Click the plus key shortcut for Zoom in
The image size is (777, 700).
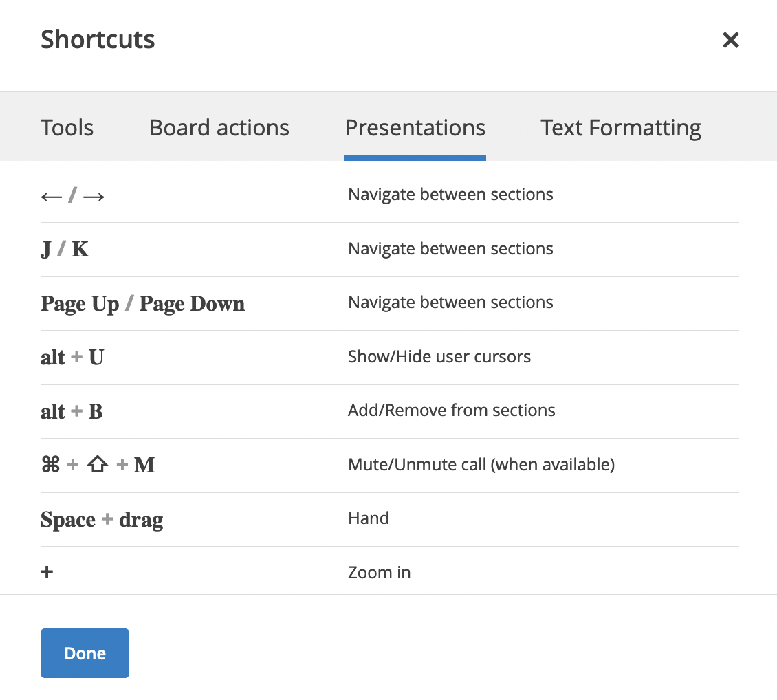(47, 571)
